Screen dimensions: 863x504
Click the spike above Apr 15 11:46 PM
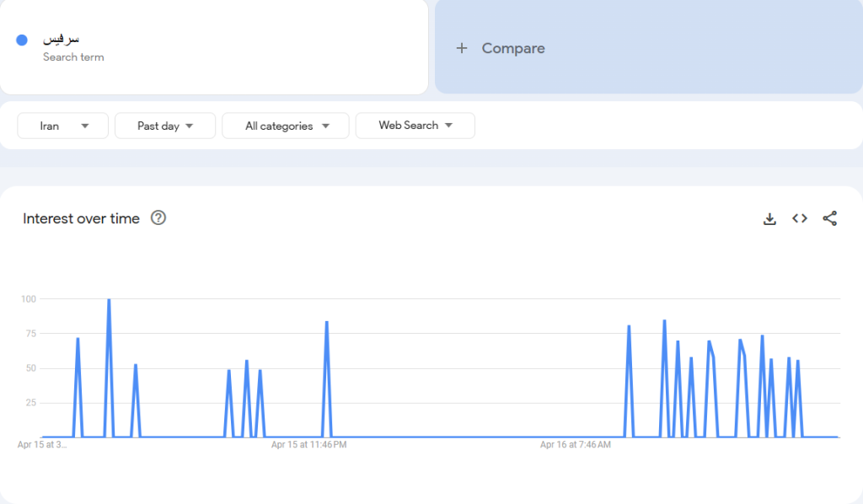tap(326, 323)
